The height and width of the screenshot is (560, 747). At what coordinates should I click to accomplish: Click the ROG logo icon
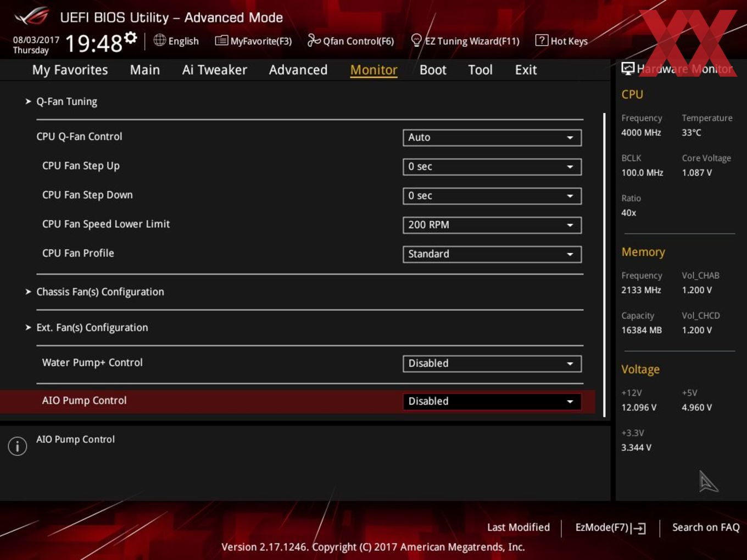pyautogui.click(x=32, y=16)
